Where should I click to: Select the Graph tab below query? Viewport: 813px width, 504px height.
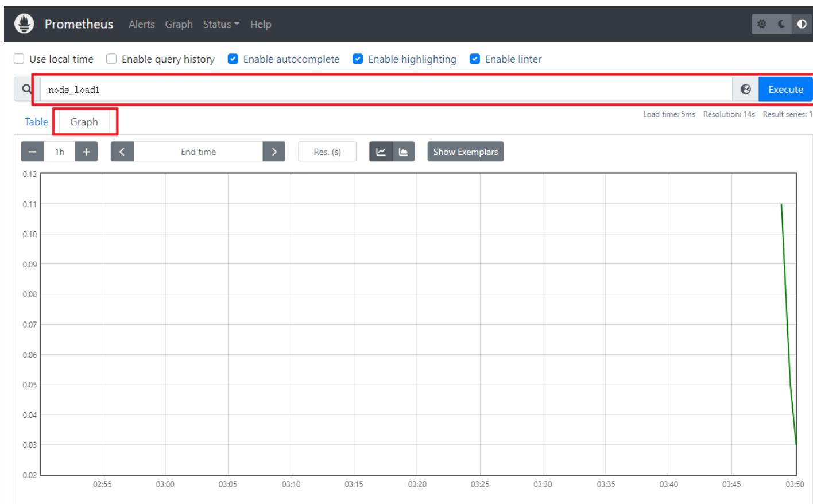(84, 122)
